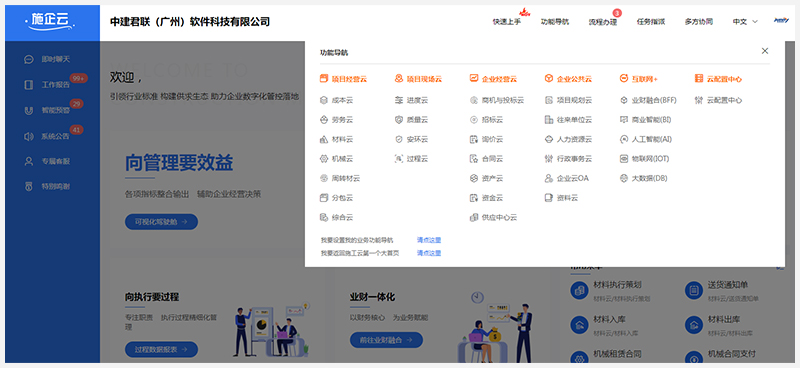Open 人力资源云 in the navigation panel
This screenshot has height=368, width=800.
(568, 139)
